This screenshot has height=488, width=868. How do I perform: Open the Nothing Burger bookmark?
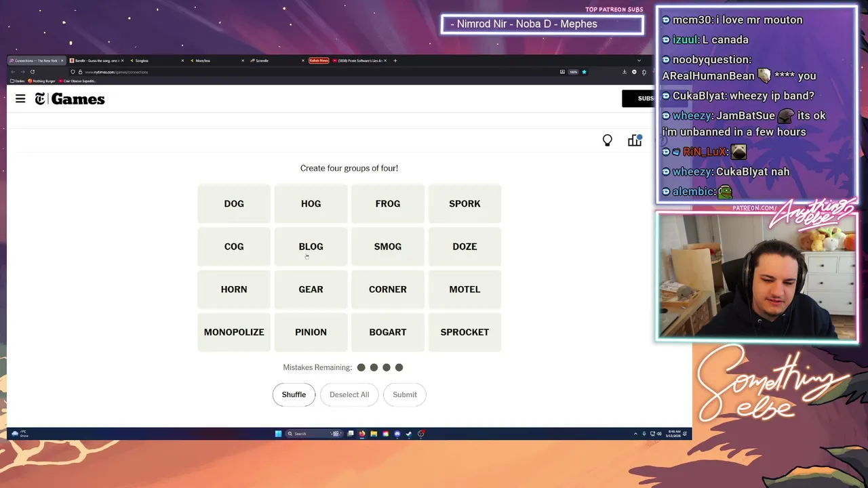pos(43,81)
